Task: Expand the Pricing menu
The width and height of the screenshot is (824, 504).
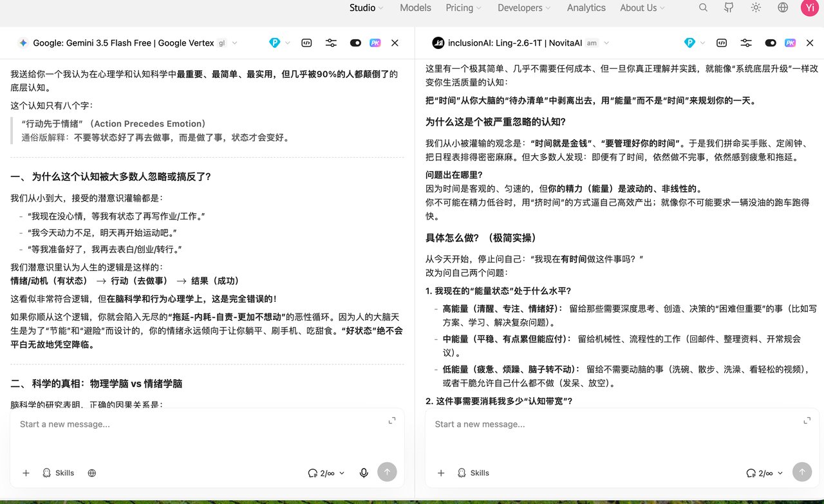Action: click(x=464, y=8)
